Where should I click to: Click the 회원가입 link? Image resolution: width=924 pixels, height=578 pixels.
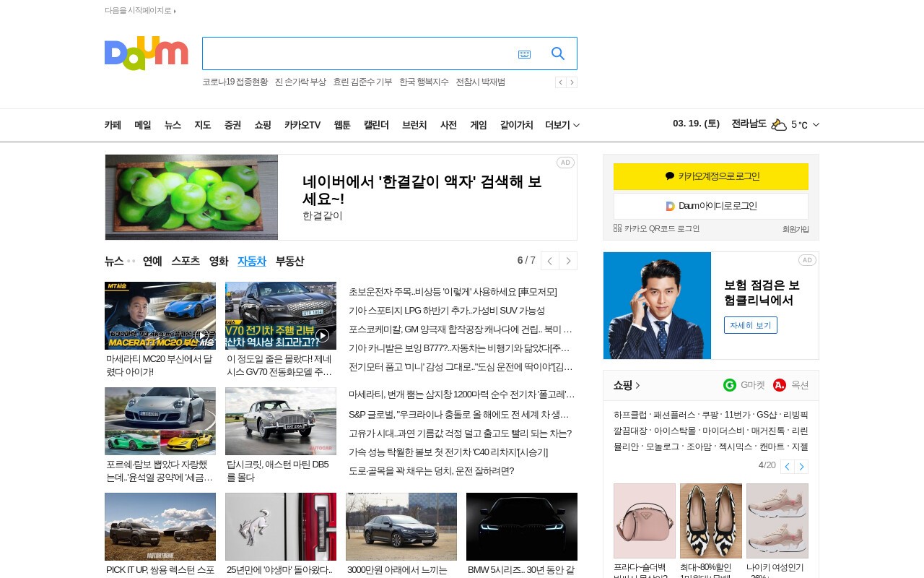(x=796, y=229)
